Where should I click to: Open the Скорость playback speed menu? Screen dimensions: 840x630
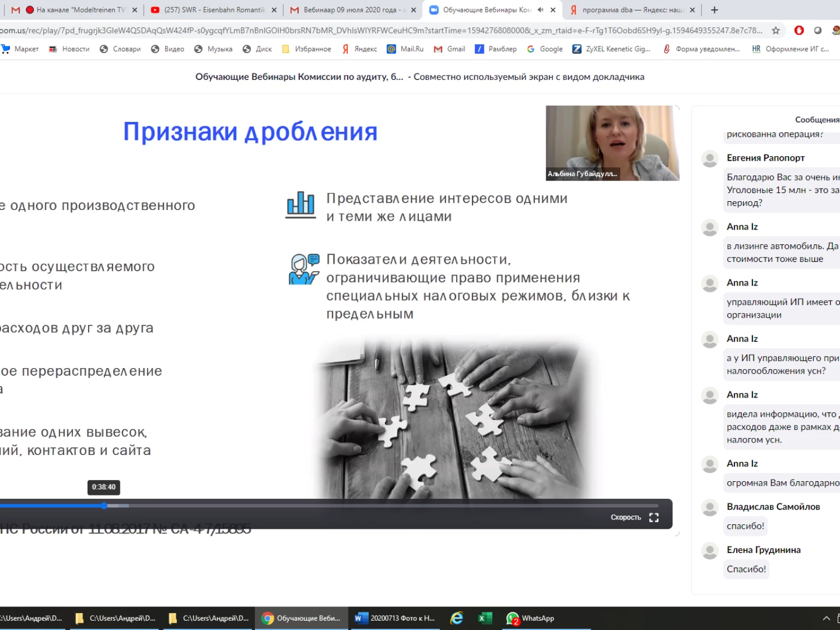tap(626, 517)
